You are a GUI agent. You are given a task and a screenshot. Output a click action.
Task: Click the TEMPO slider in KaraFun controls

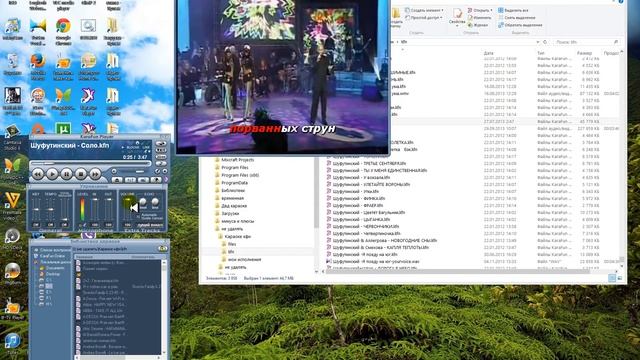50,209
